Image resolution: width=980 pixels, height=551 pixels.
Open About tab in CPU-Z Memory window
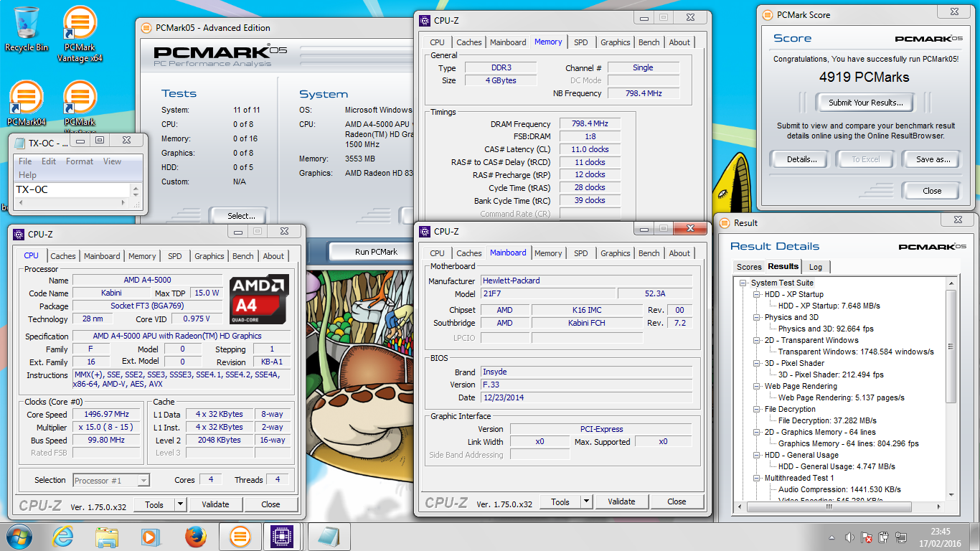[679, 42]
